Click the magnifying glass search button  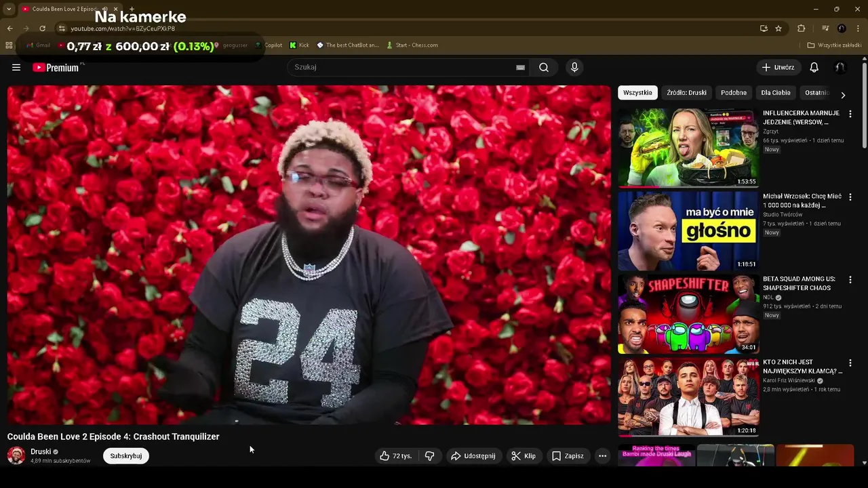tap(544, 67)
